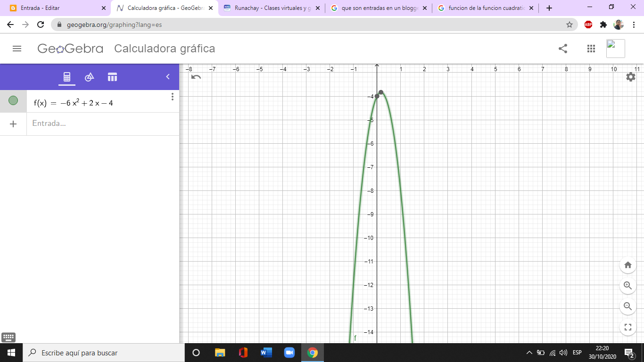The image size is (644, 362).
Task: Open Microsoft Office from the taskbar
Action: tap(243, 353)
